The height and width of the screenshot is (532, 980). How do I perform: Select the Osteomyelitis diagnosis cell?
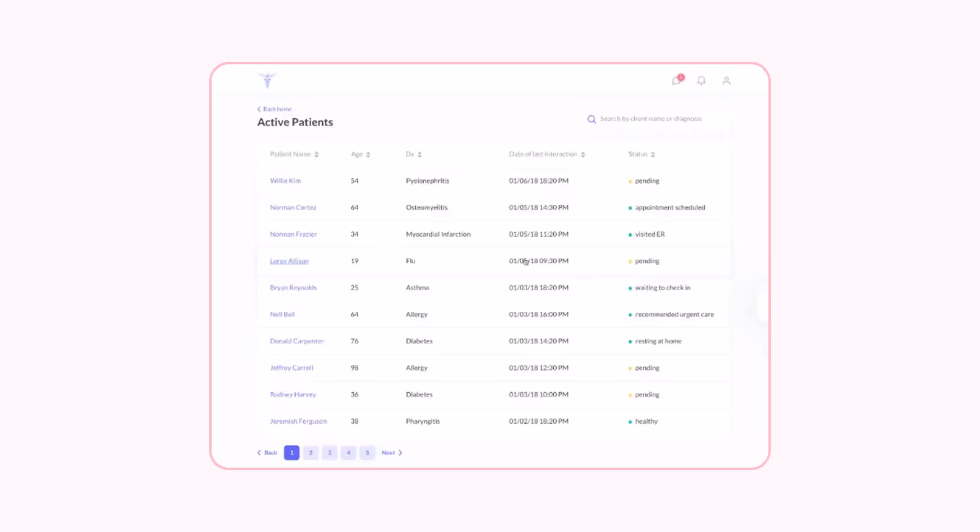427,207
